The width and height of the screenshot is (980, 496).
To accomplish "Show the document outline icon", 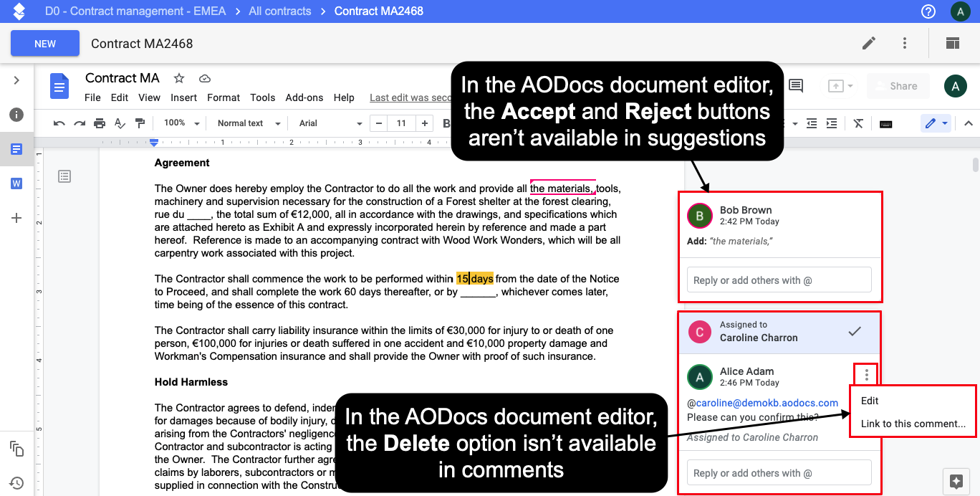I will 64,176.
